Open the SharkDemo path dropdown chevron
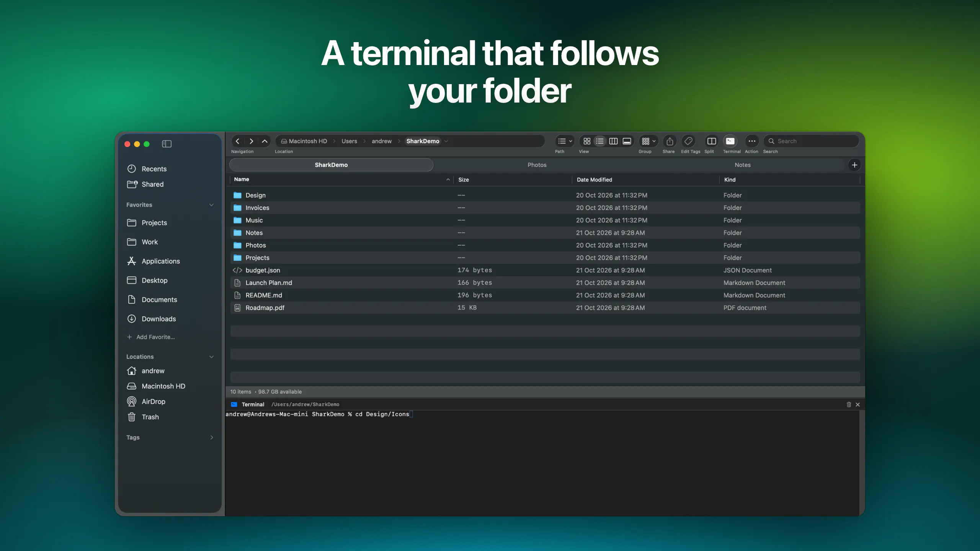The image size is (980, 551). click(446, 141)
